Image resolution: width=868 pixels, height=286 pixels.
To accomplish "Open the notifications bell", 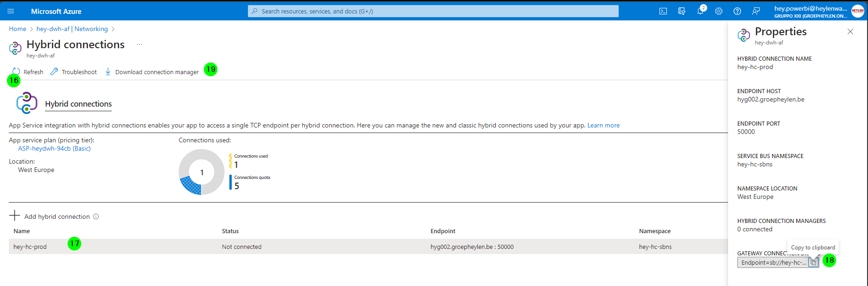I will pos(700,11).
